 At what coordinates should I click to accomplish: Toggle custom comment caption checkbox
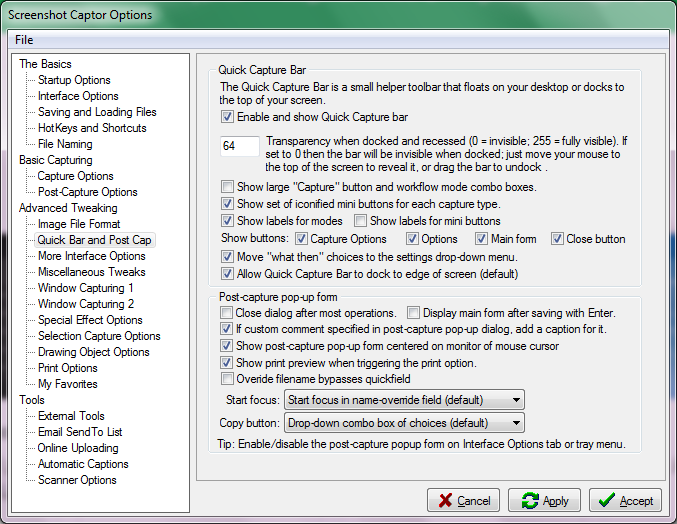(x=226, y=329)
